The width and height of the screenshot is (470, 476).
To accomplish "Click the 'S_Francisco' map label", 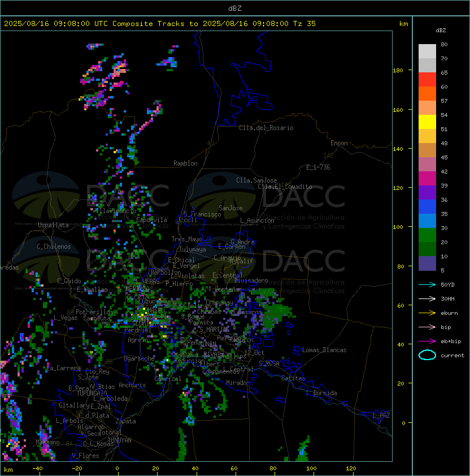I will 202,214.
